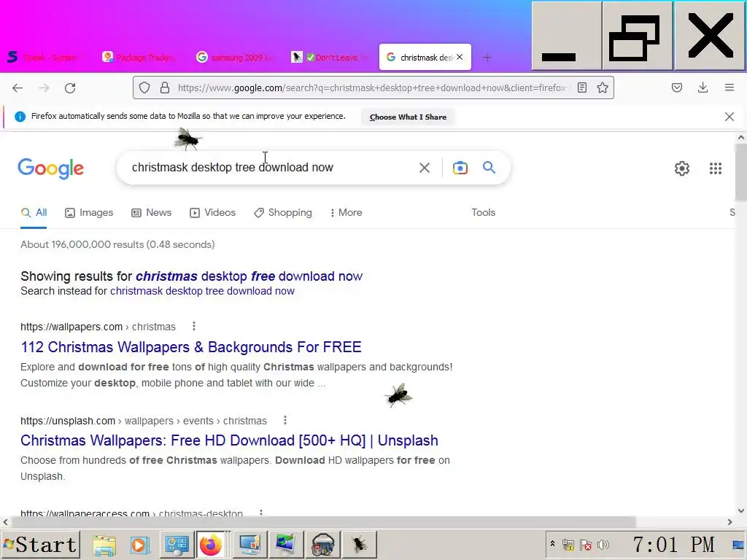This screenshot has width=747, height=560.
Task: Open the network tray icon
Action: click(x=568, y=545)
